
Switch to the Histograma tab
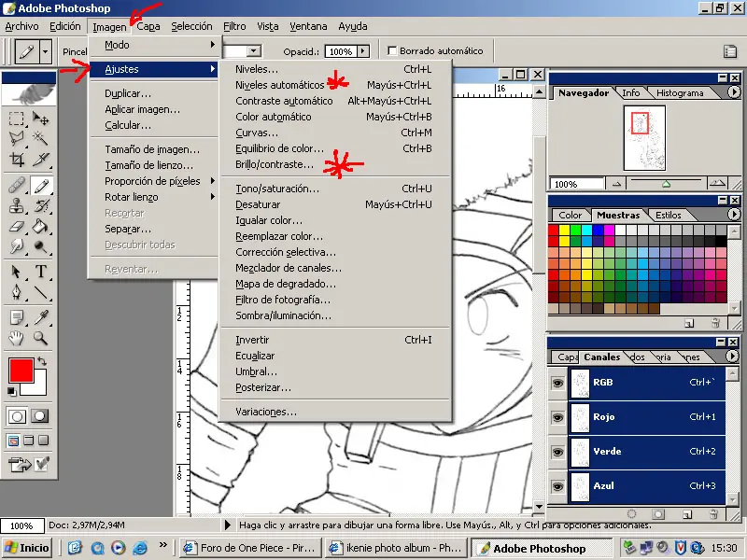pos(680,93)
